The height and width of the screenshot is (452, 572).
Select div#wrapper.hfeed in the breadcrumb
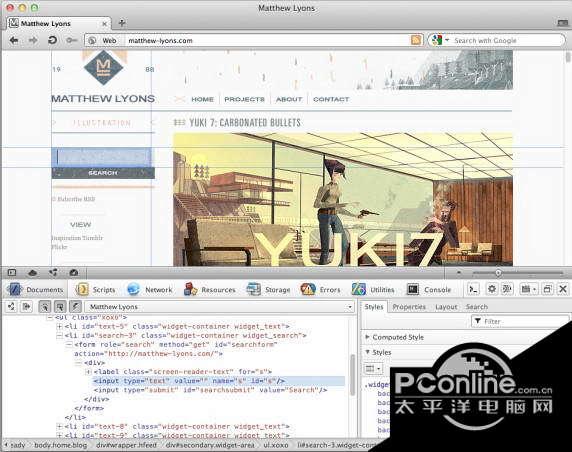(126, 445)
